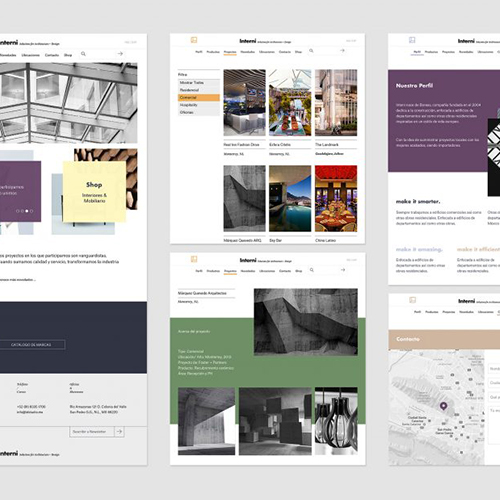Open the Sky Bar project thumbnail
The width and height of the screenshot is (500, 500).
click(x=290, y=198)
